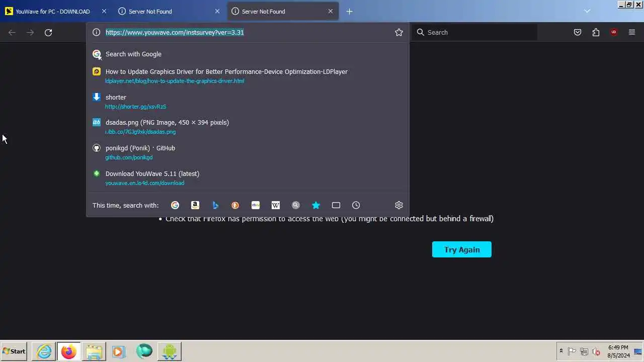Search open tabs icon
Image resolution: width=644 pixels, height=362 pixels.
click(336, 205)
